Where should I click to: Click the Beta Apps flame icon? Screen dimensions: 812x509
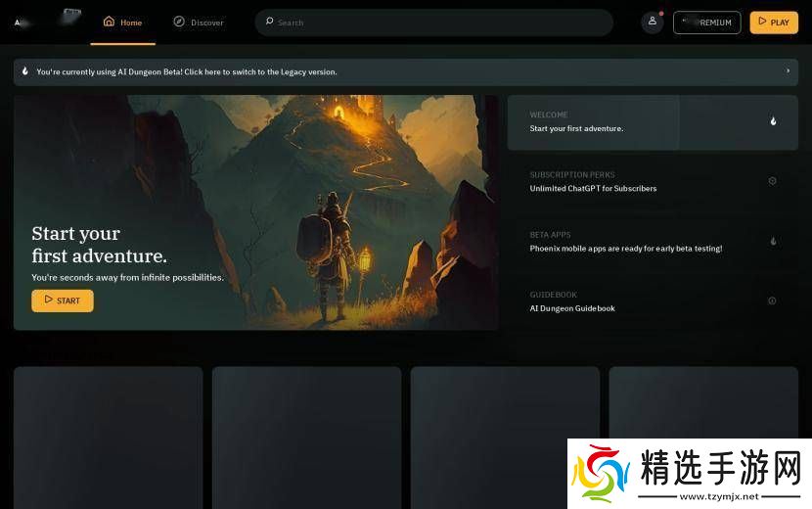point(772,241)
